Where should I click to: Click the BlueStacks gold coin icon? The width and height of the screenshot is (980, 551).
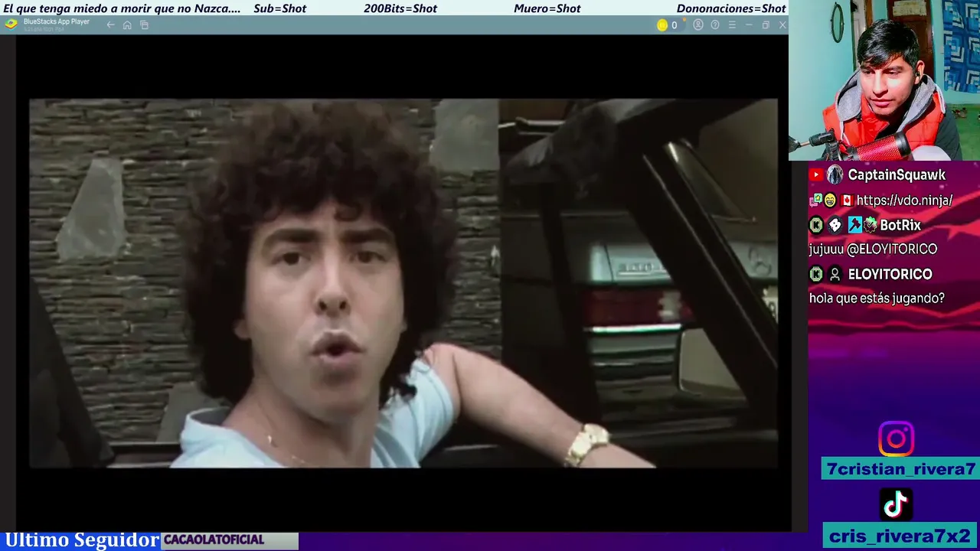[x=662, y=25]
